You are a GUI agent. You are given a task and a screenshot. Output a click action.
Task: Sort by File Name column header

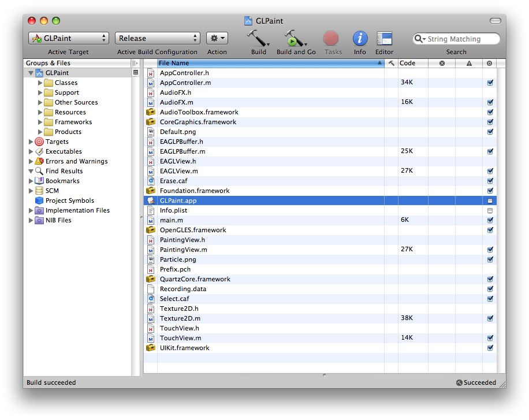click(x=271, y=63)
